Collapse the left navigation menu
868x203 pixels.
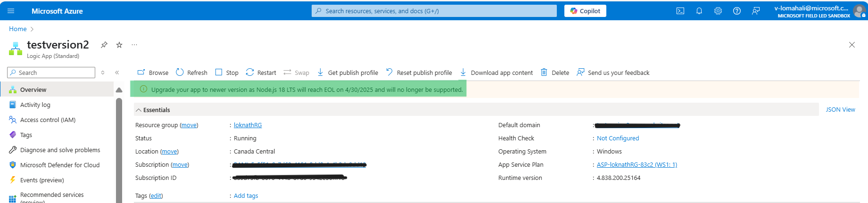(x=117, y=73)
